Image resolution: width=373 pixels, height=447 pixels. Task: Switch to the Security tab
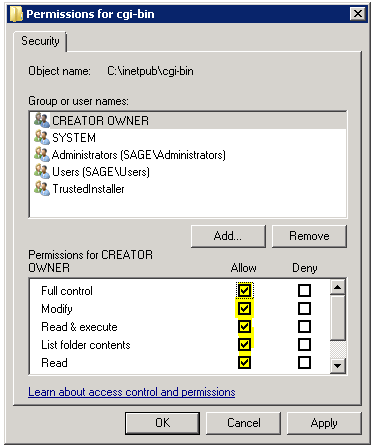40,41
